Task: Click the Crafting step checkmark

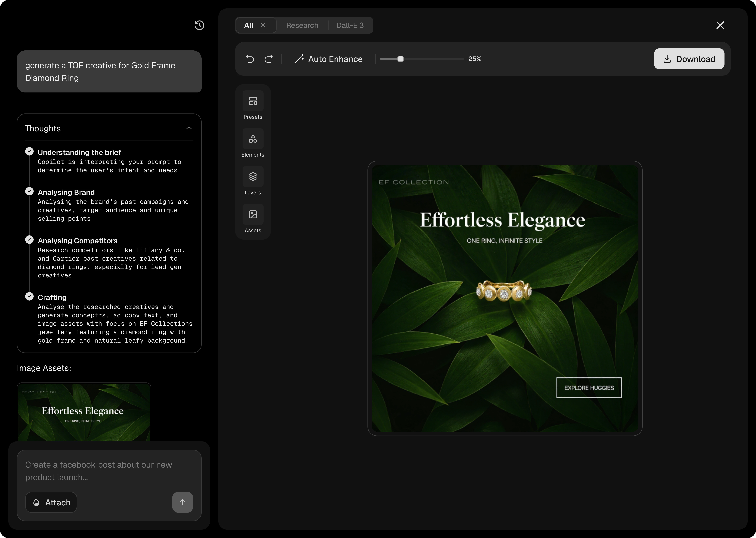Action: click(x=29, y=296)
